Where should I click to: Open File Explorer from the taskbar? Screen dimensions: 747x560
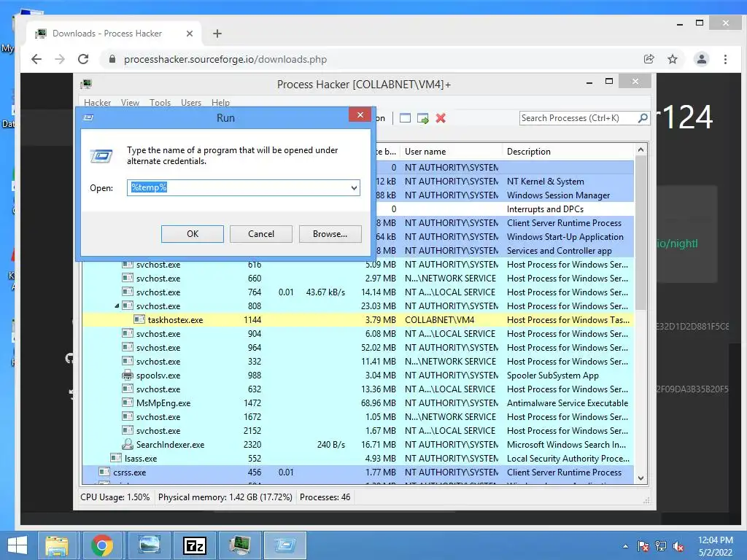click(57, 545)
